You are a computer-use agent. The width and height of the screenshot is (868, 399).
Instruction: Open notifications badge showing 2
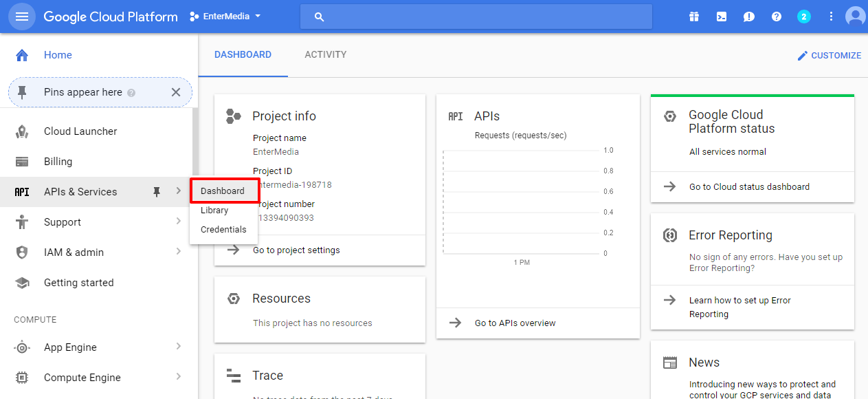(804, 17)
